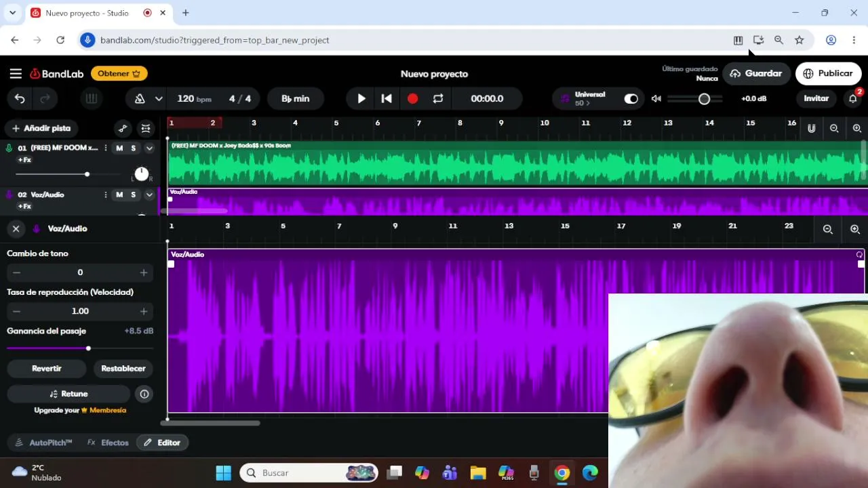Return playhead to the start
This screenshot has height=488, width=868.
click(387, 99)
